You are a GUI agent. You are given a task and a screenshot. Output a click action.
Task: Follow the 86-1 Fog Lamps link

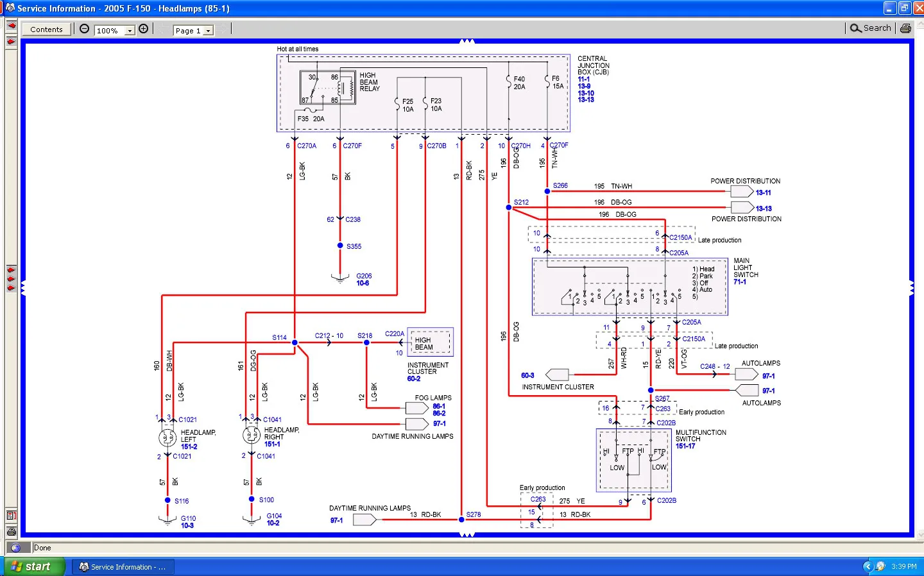[439, 406]
